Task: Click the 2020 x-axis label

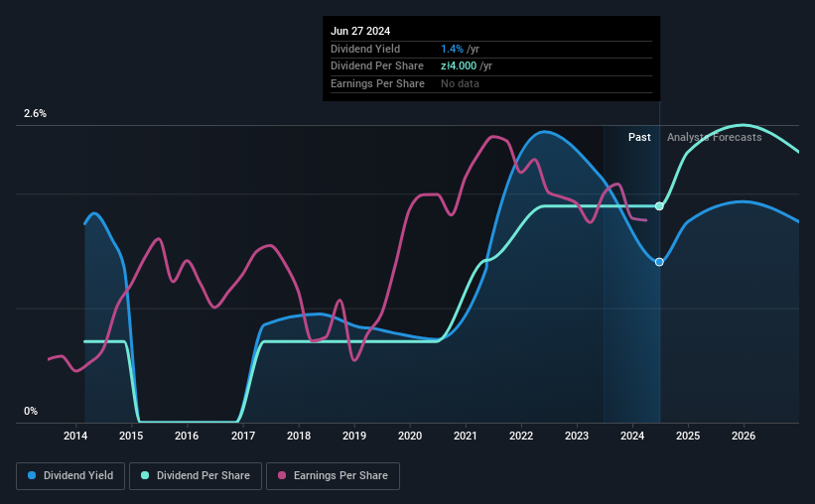Action: pos(410,436)
